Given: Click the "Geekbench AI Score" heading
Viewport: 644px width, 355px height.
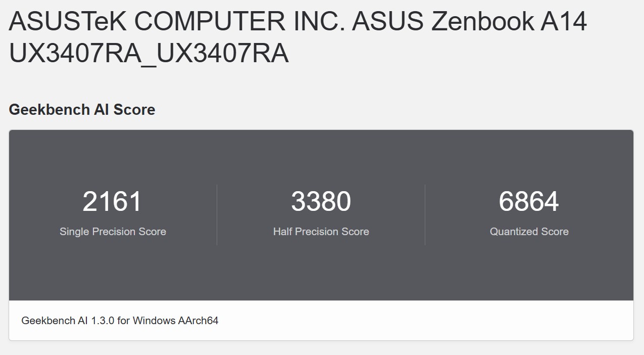Looking at the screenshot, I should pyautogui.click(x=82, y=110).
